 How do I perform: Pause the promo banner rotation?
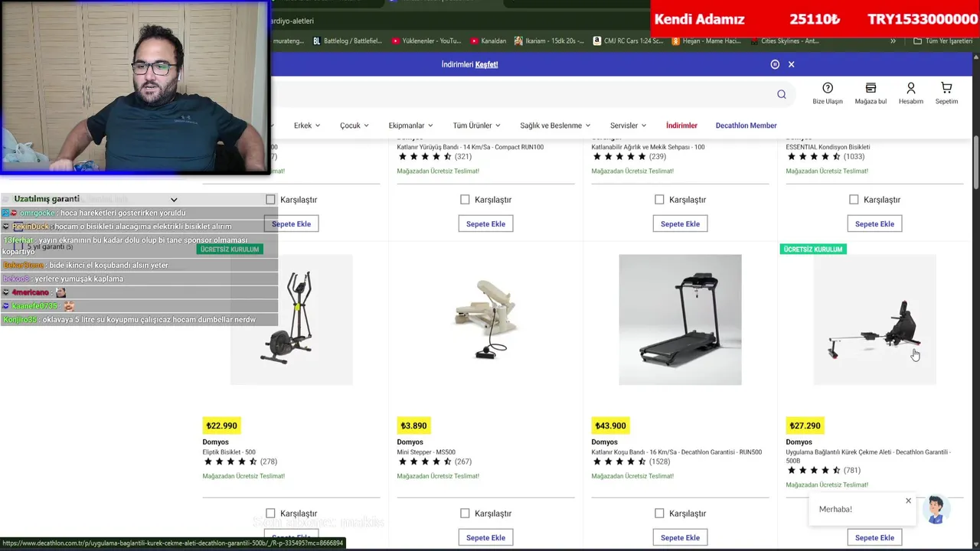tap(775, 64)
